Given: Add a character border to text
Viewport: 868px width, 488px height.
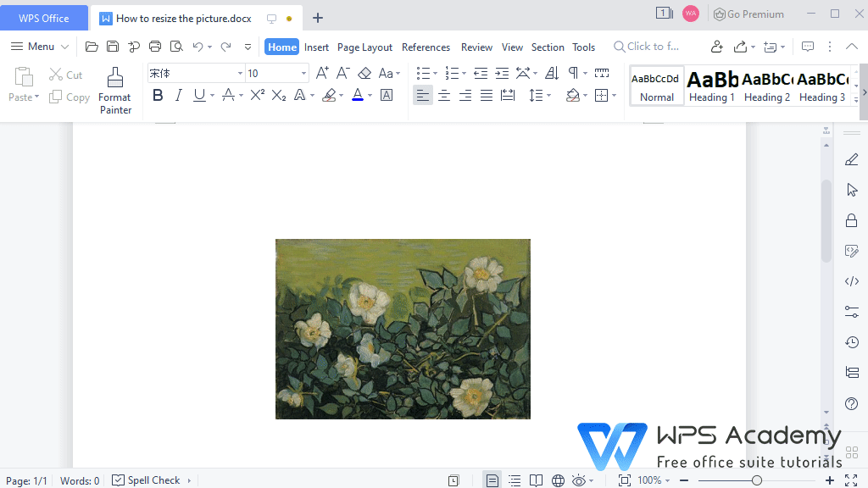Looking at the screenshot, I should coord(387,95).
